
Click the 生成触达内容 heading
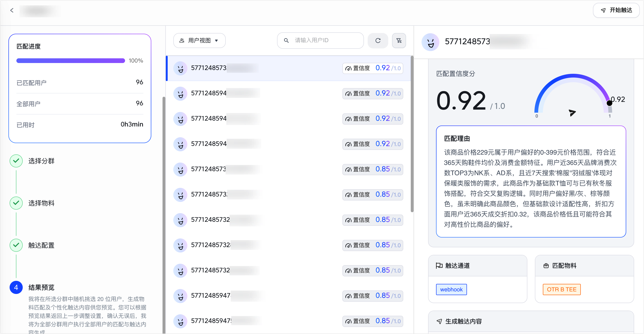click(x=463, y=322)
